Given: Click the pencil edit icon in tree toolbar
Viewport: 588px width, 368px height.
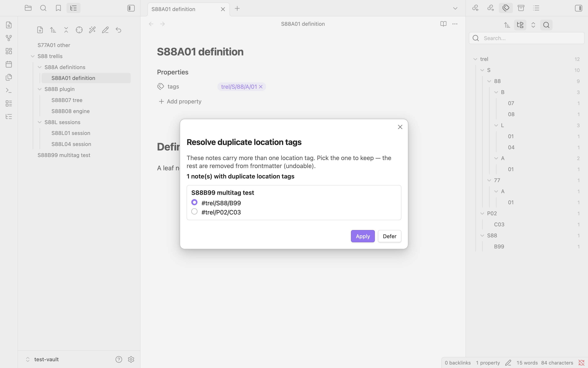Looking at the screenshot, I should 105,30.
